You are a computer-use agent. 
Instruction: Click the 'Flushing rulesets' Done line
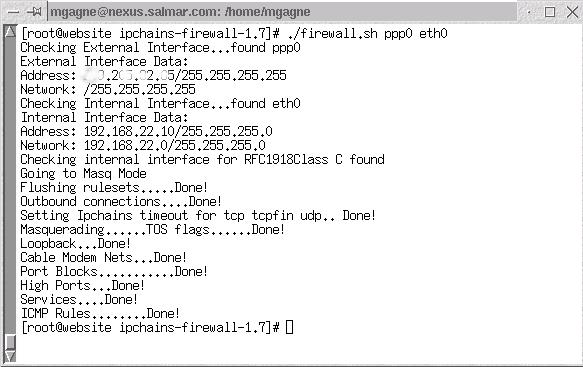pos(114,187)
